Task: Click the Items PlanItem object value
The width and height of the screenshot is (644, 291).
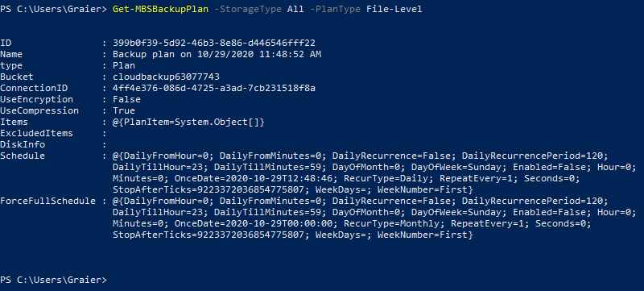Action: coord(188,122)
